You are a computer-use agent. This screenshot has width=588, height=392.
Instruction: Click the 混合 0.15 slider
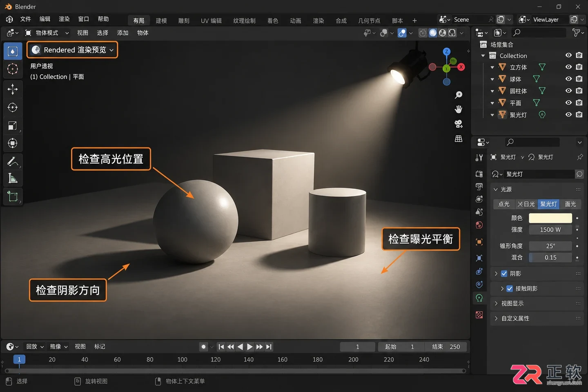click(550, 258)
